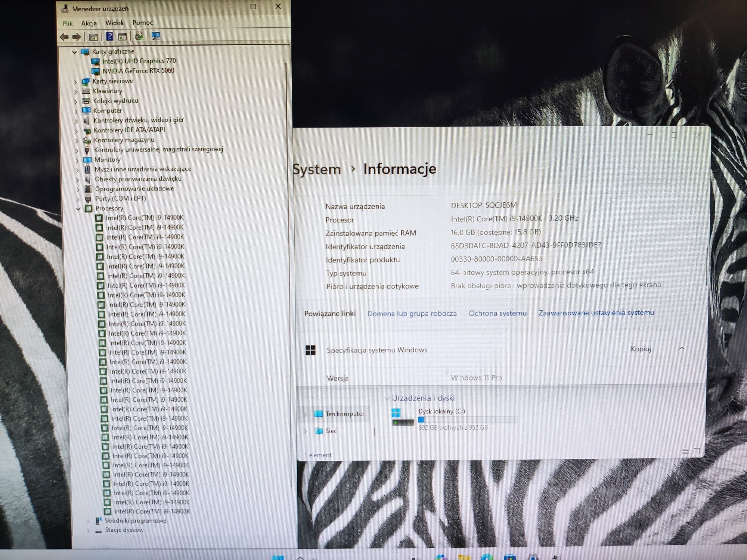
Task: Select the Monitory category label
Action: click(108, 159)
